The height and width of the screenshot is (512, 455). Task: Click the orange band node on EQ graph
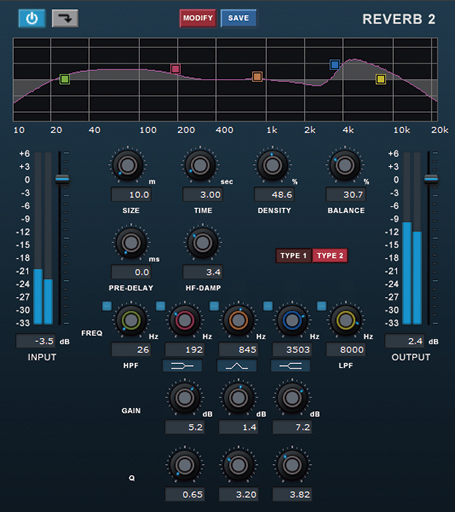pos(257,77)
